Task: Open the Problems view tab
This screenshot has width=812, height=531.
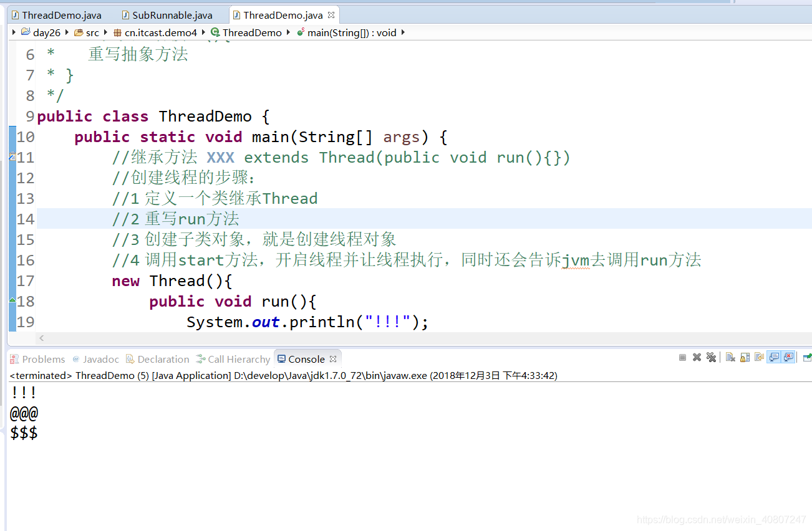Action: [37, 359]
